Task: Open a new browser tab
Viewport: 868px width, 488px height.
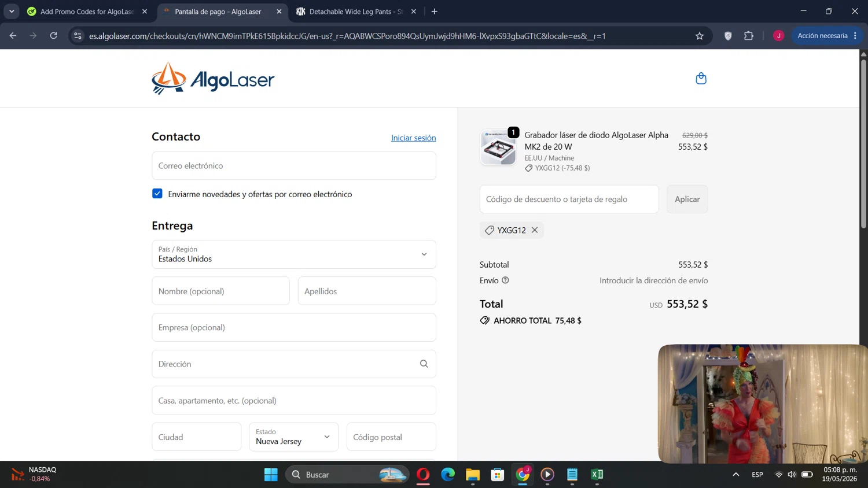Action: tap(435, 12)
